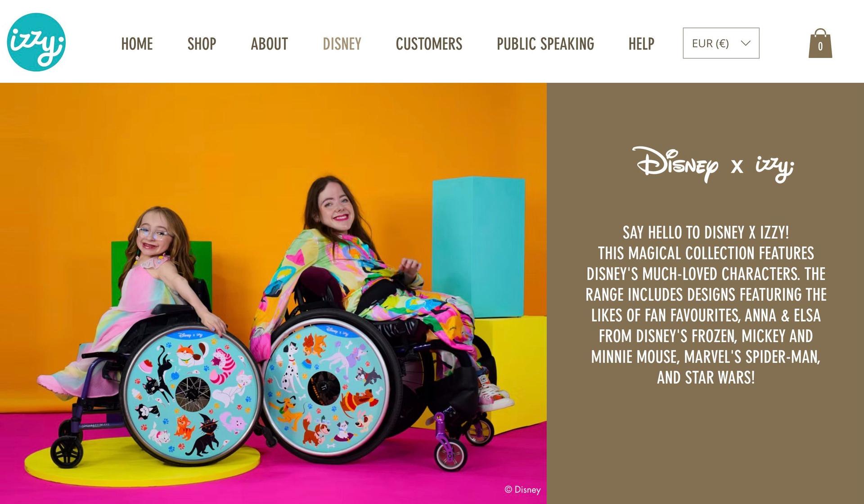The width and height of the screenshot is (864, 504).
Task: Click the currency dropdown chevron arrow
Action: pos(746,43)
